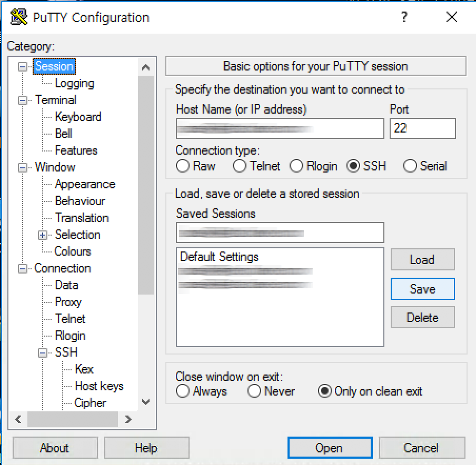Go to the Proxy settings
This screenshot has width=476, height=465.
(x=68, y=302)
